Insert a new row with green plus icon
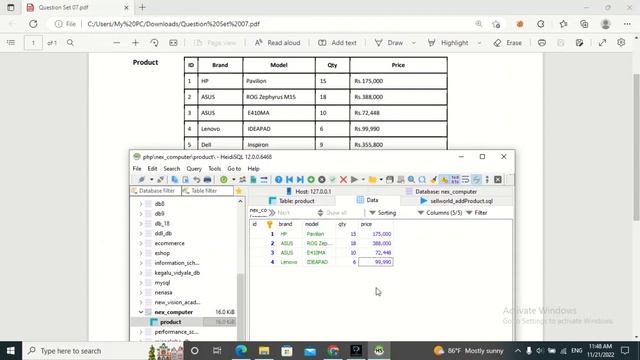Screen dimensions: 640x360 (x=311, y=180)
